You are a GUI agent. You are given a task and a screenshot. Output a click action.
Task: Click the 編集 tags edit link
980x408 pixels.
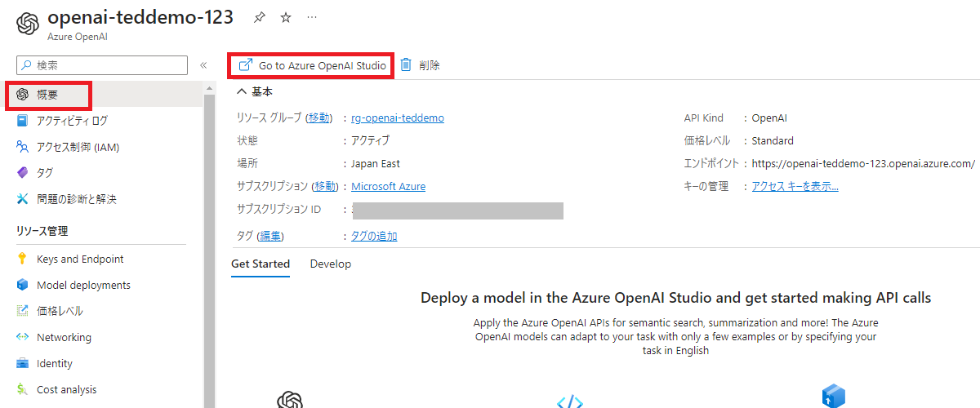click(x=271, y=236)
